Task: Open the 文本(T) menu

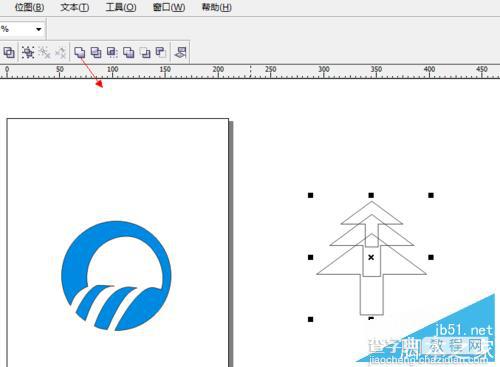Action: coord(75,7)
